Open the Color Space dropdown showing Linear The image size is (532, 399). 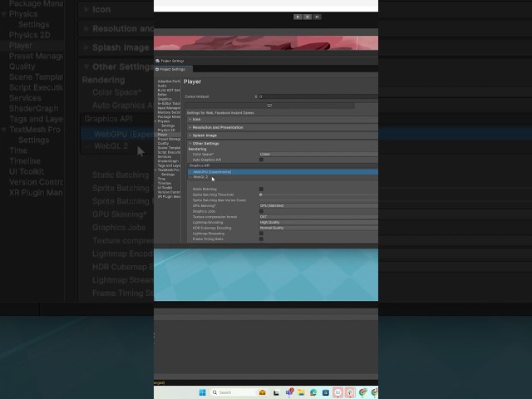click(318, 154)
